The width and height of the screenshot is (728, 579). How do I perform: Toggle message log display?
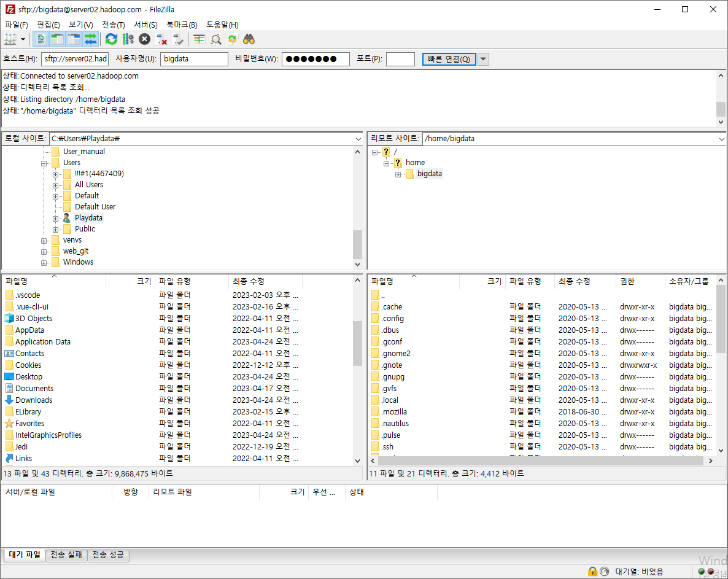[x=41, y=39]
